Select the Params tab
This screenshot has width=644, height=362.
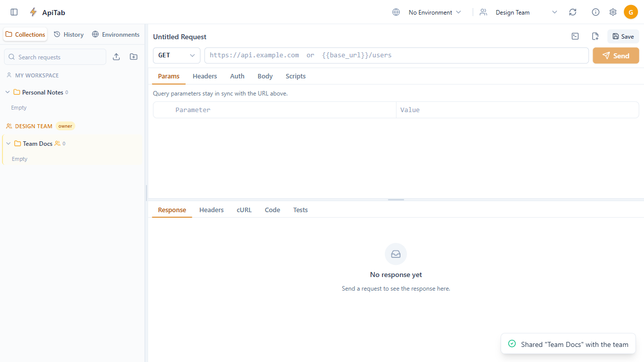click(169, 76)
